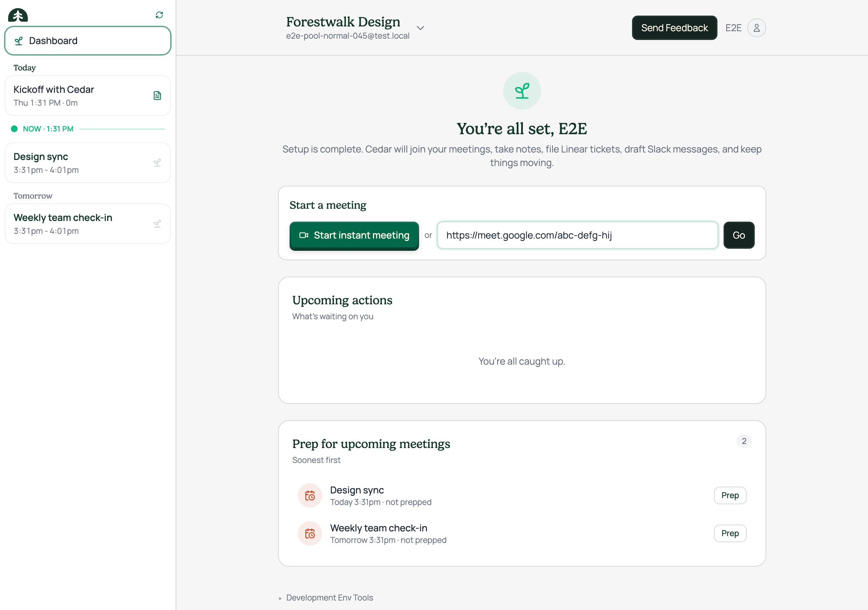Image resolution: width=868 pixels, height=610 pixels.
Task: Click the 'You're all set, E2E' heading
Action: [522, 129]
